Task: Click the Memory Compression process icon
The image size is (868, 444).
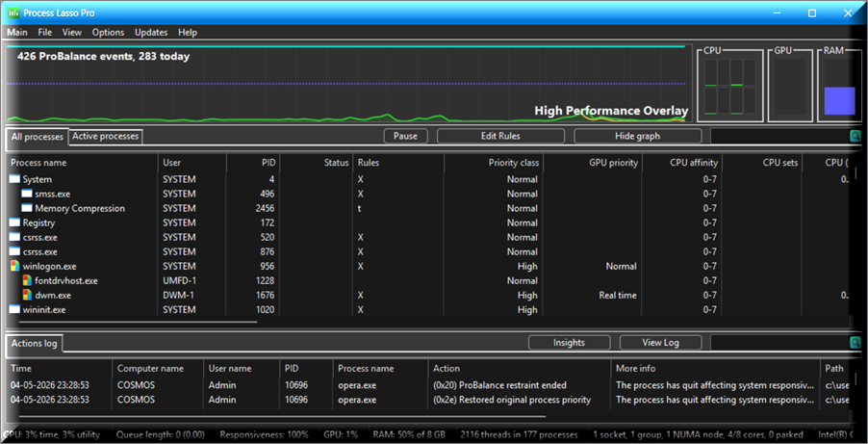Action: pos(27,208)
